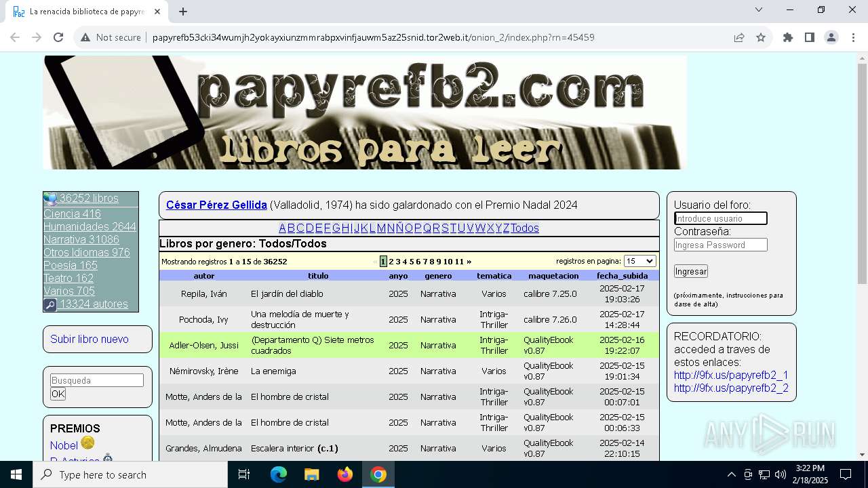Open the 13324 autores link
Screen dimensions: 868x488
pyautogui.click(x=94, y=304)
